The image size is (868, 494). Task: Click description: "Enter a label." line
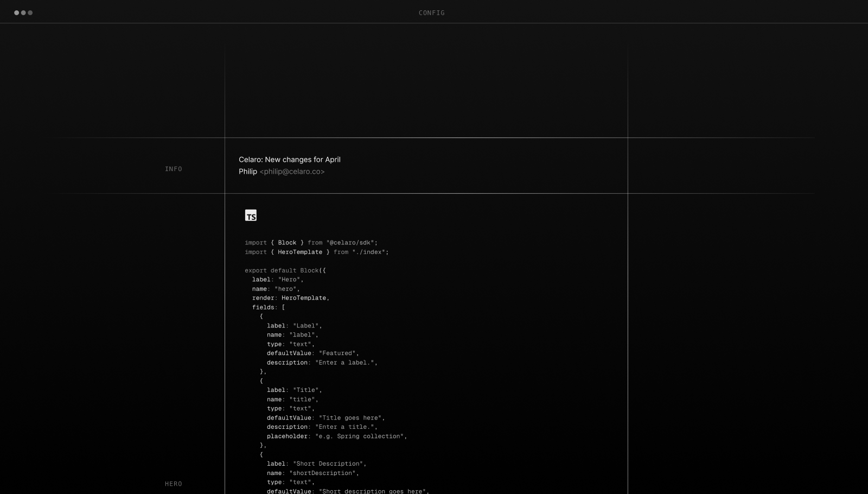click(x=322, y=363)
